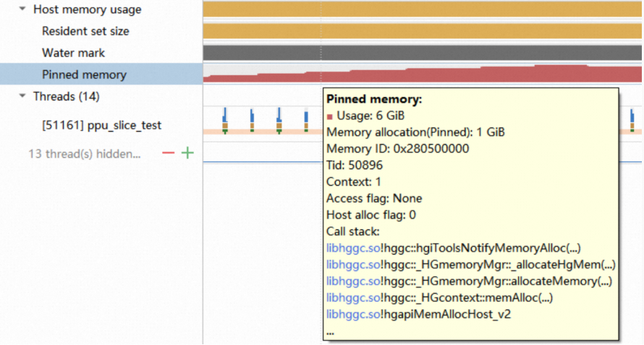The width and height of the screenshot is (644, 345).
Task: Open libhggc.so link for hgiToolsNotifyMemoryAlloc
Action: point(353,248)
